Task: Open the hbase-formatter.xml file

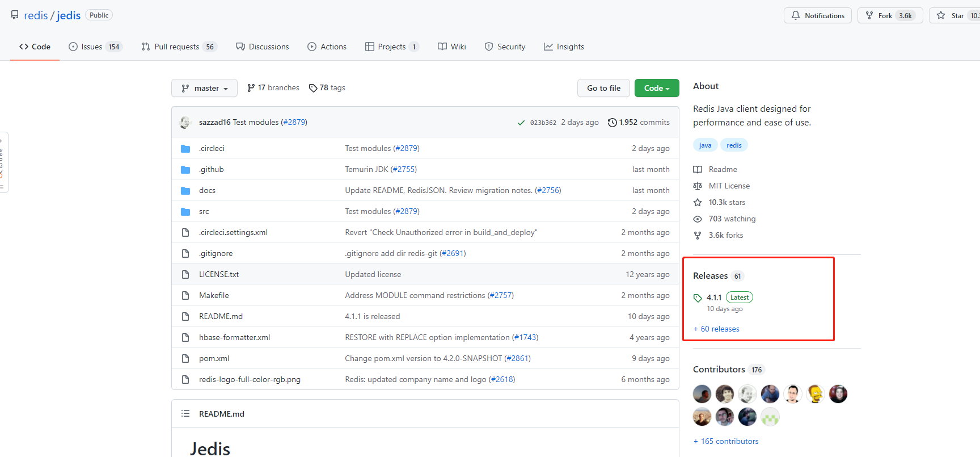Action: click(x=234, y=337)
